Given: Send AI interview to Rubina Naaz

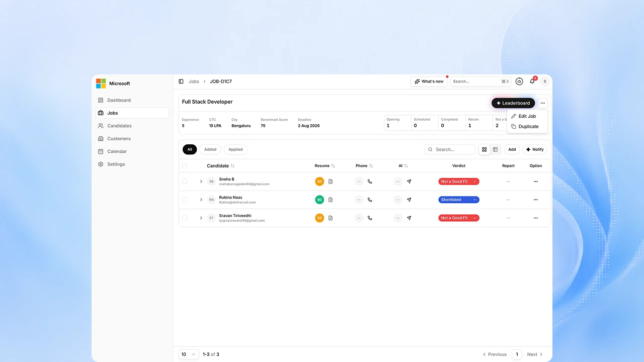Looking at the screenshot, I should coord(409,200).
